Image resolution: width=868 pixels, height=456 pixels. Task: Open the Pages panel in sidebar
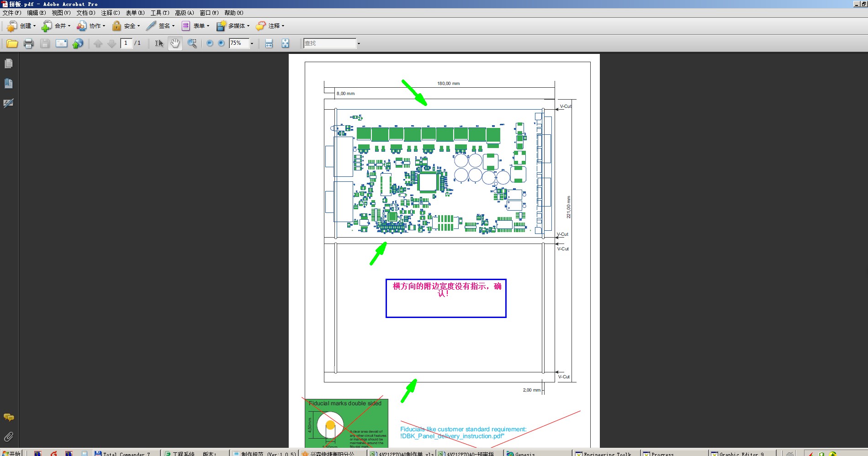[x=9, y=64]
